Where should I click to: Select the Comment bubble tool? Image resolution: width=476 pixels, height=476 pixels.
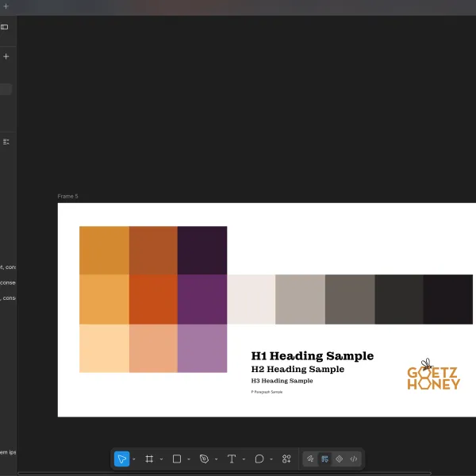(x=259, y=459)
